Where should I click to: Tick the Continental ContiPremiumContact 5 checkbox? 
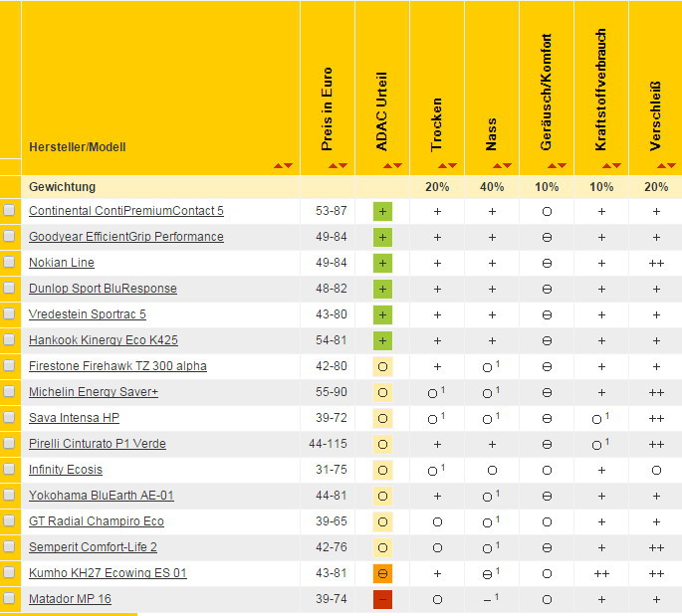point(10,211)
